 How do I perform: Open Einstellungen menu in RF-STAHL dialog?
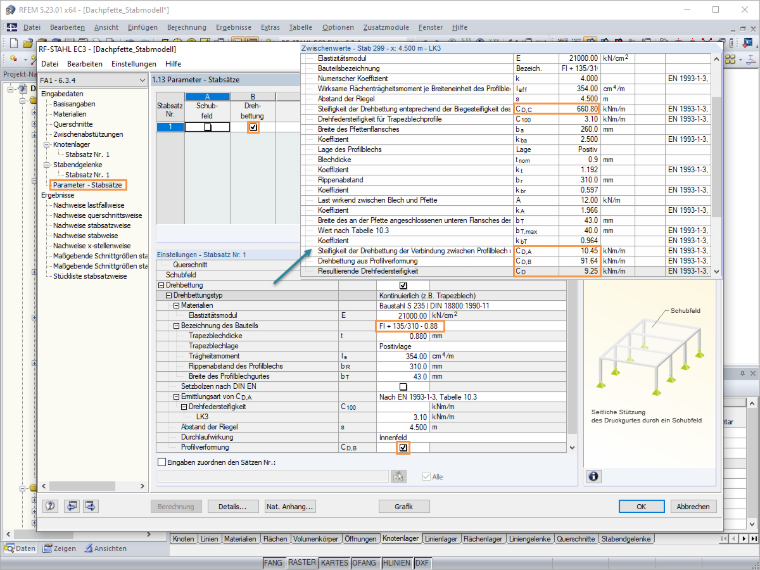[134, 64]
